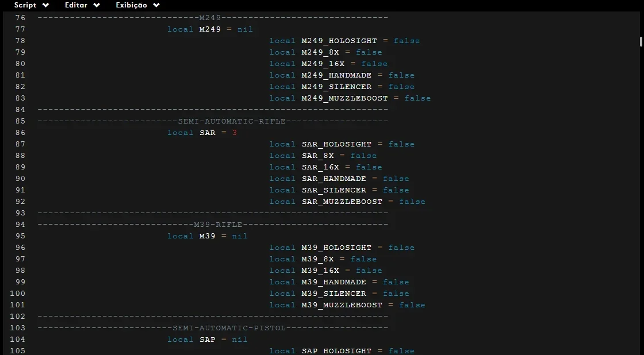
Task: Click nil value of M39
Action: point(240,236)
